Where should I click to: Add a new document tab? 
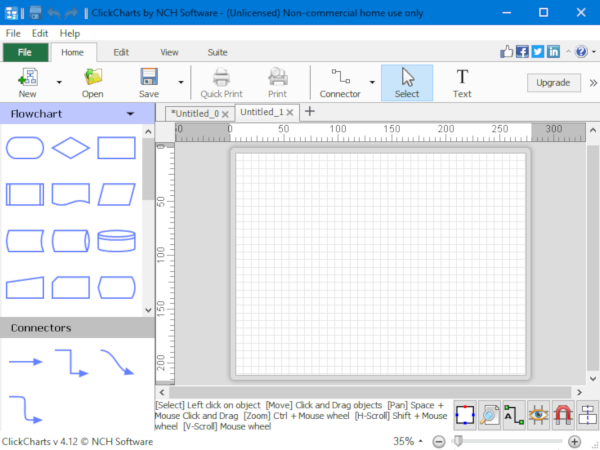pyautogui.click(x=309, y=111)
